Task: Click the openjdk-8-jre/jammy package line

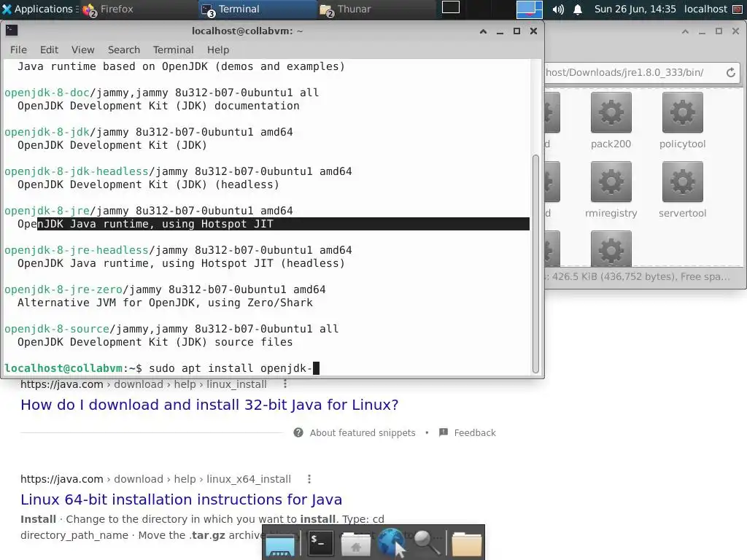Action: tap(149, 211)
